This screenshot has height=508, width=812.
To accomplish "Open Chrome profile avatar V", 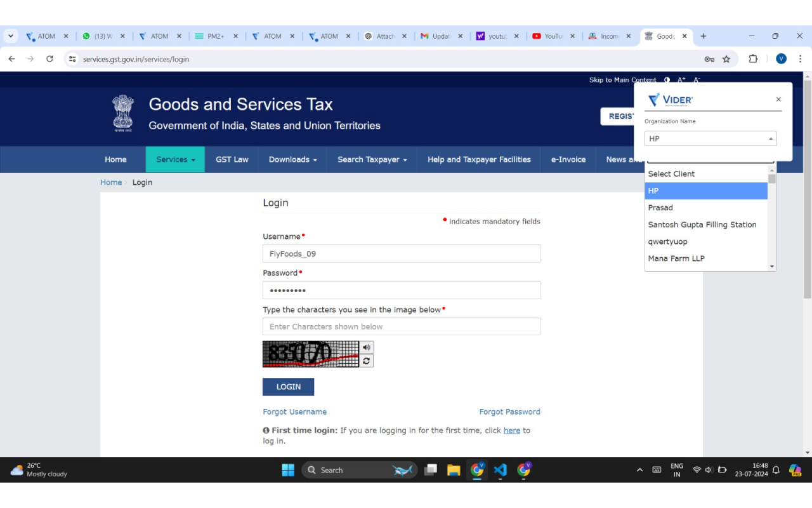I will [781, 59].
